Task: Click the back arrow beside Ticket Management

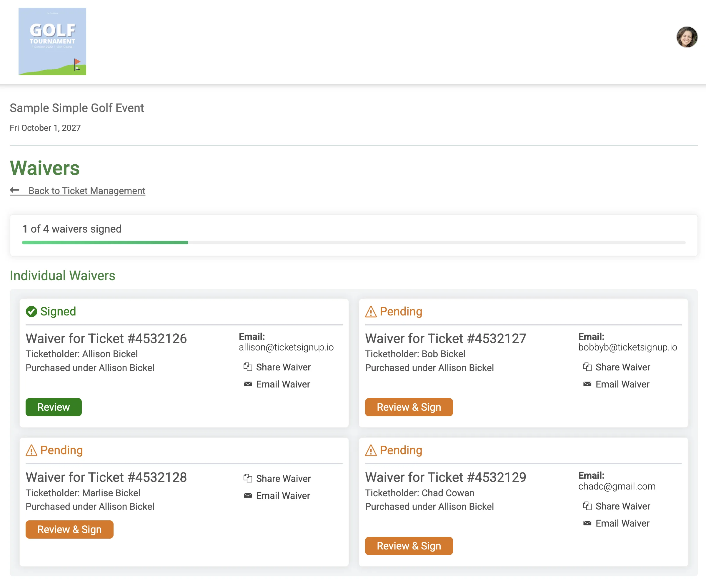Action: point(14,190)
